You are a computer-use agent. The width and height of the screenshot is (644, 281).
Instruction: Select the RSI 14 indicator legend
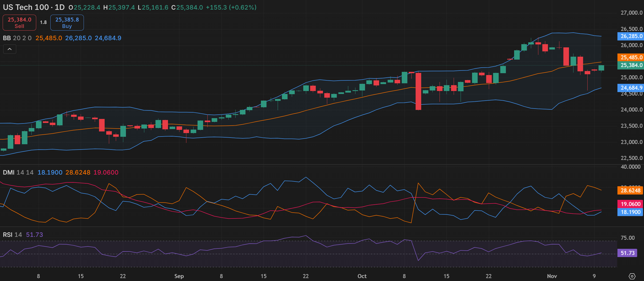[12, 235]
